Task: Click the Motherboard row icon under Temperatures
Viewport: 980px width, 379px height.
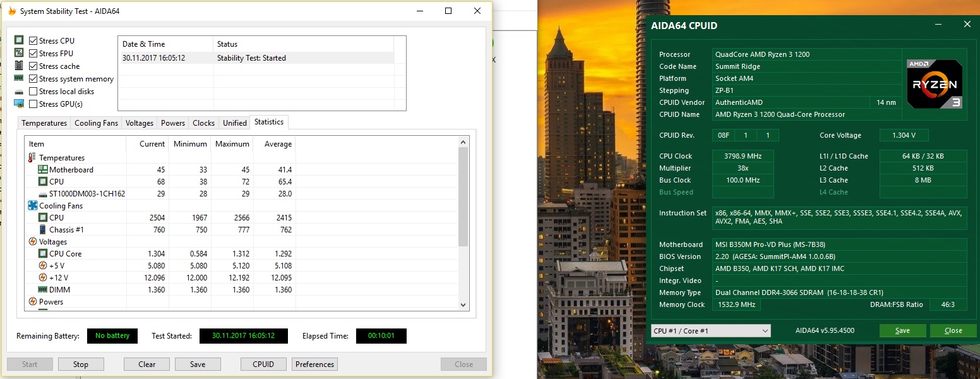Action: [43, 169]
